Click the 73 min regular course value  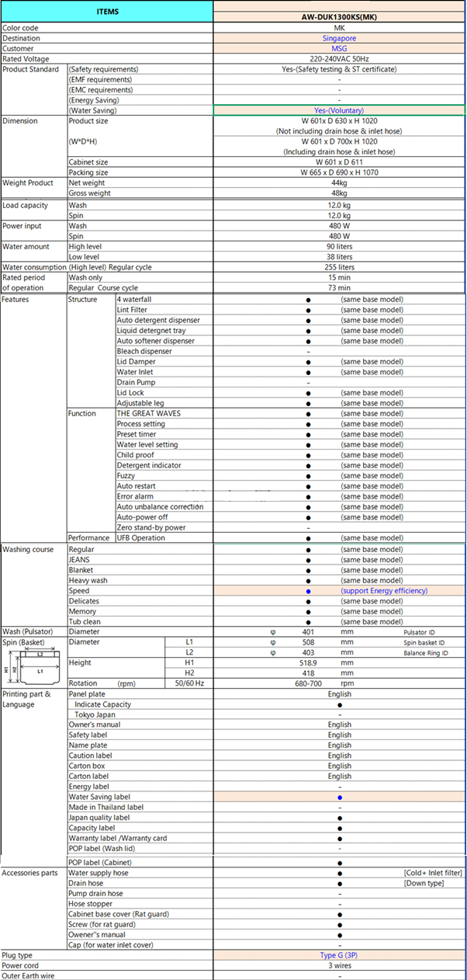point(339,288)
